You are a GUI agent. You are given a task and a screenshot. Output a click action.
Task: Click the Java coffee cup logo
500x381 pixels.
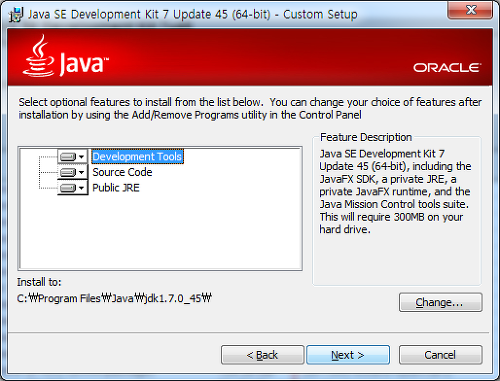point(38,56)
